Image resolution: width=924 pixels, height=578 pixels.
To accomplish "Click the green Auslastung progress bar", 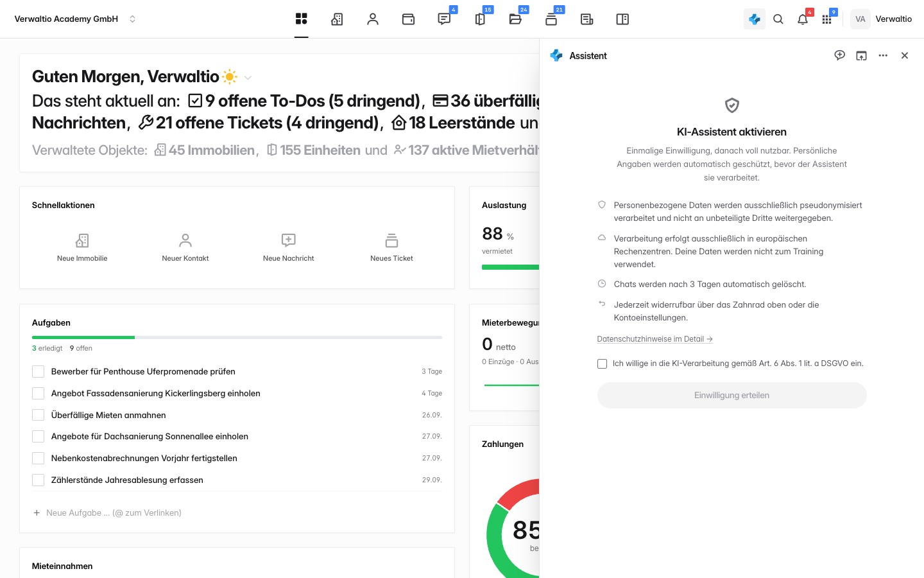I will click(x=511, y=267).
